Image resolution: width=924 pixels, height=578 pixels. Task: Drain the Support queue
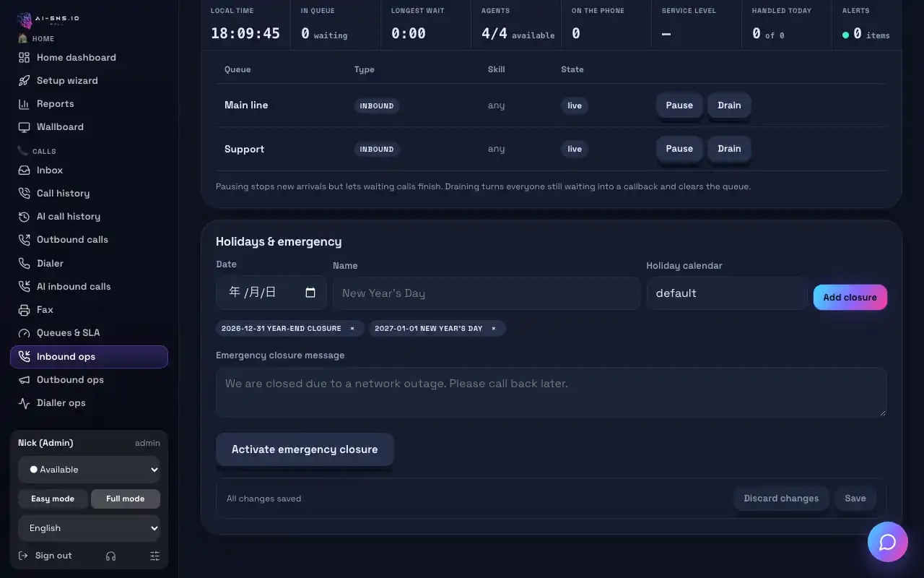729,149
